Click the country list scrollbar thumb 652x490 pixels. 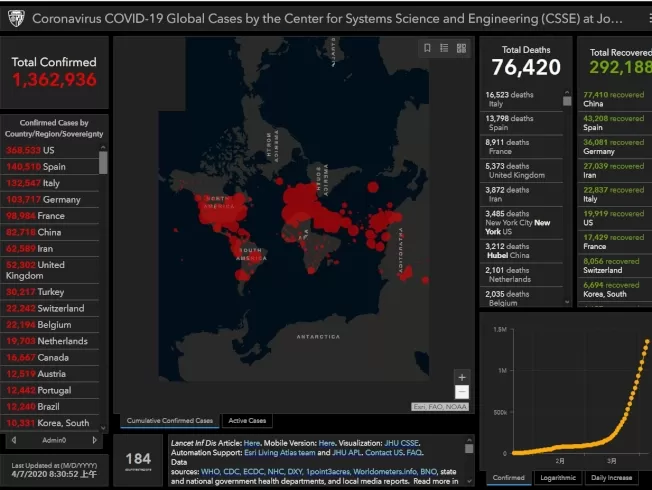point(103,162)
